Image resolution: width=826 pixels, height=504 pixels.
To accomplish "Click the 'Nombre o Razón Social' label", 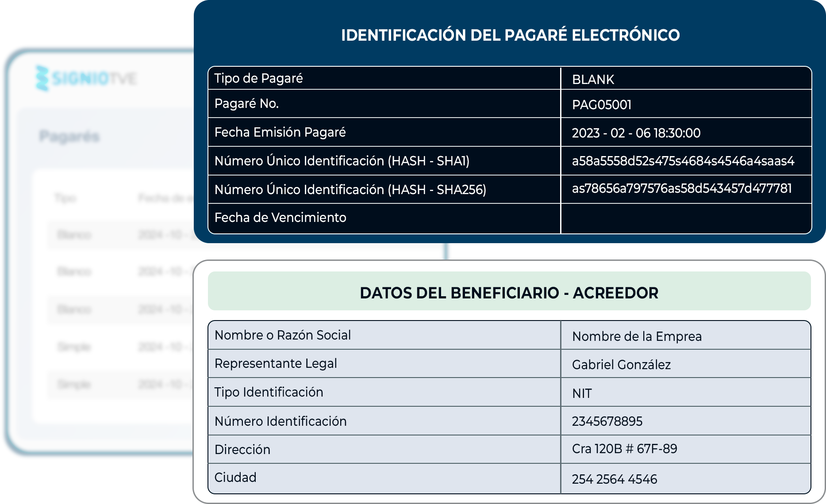I will click(282, 335).
